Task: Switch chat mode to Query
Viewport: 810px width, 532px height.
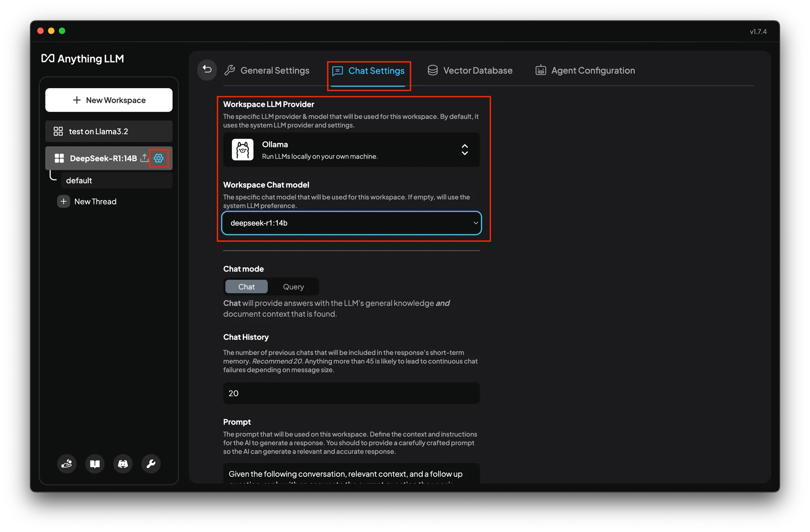Action: [x=293, y=287]
